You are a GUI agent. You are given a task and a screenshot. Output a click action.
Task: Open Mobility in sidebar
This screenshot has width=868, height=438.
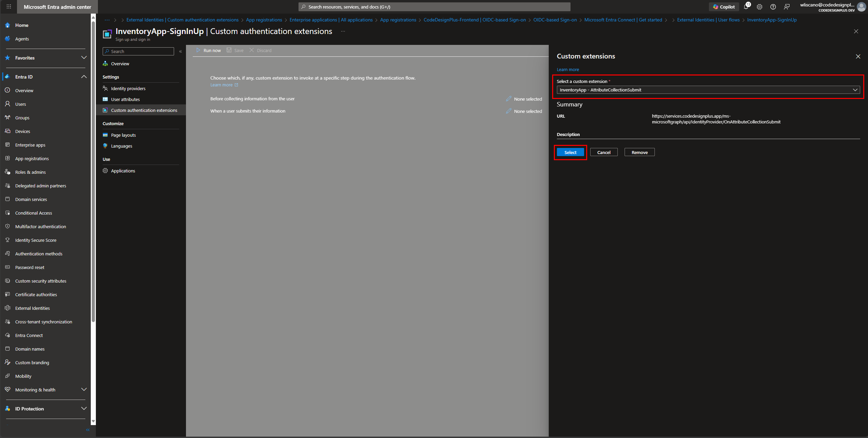23,376
